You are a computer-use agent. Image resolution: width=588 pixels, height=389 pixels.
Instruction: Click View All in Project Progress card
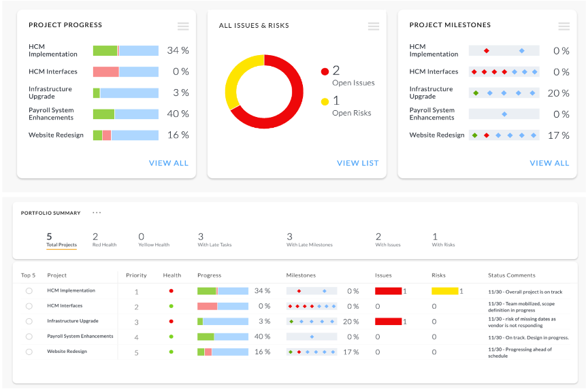pyautogui.click(x=169, y=163)
